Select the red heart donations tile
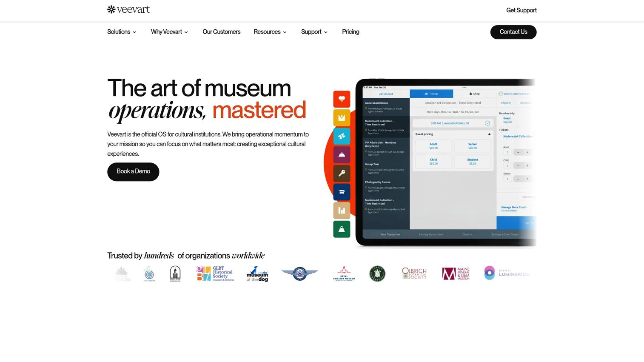The image size is (644, 362). point(342,99)
